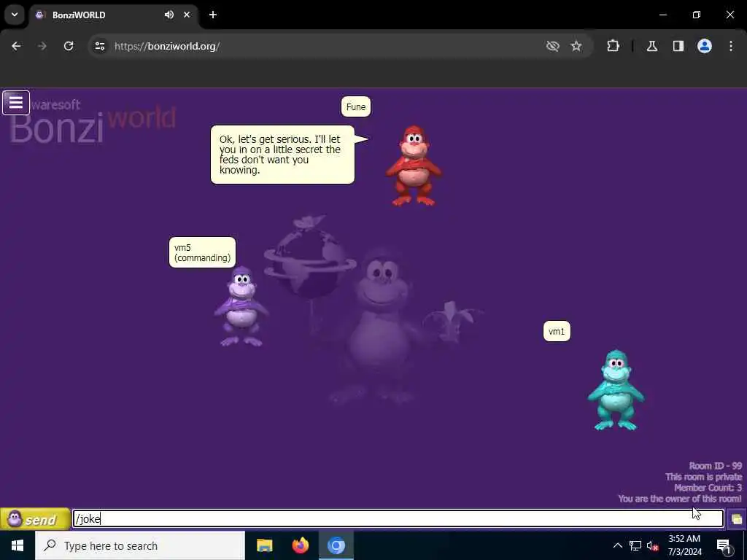Image resolution: width=747 pixels, height=560 pixels.
Task: Open the Windows Start menu
Action: tap(18, 545)
